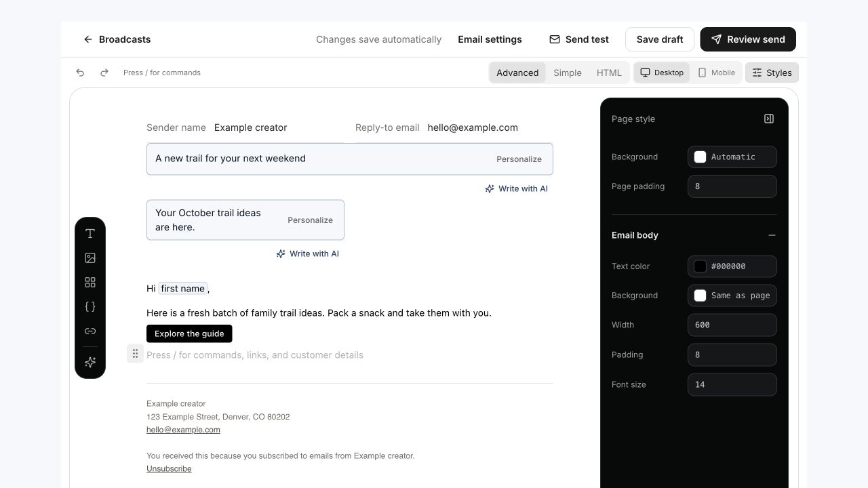Open Email settings
The height and width of the screenshot is (488, 868).
(490, 39)
